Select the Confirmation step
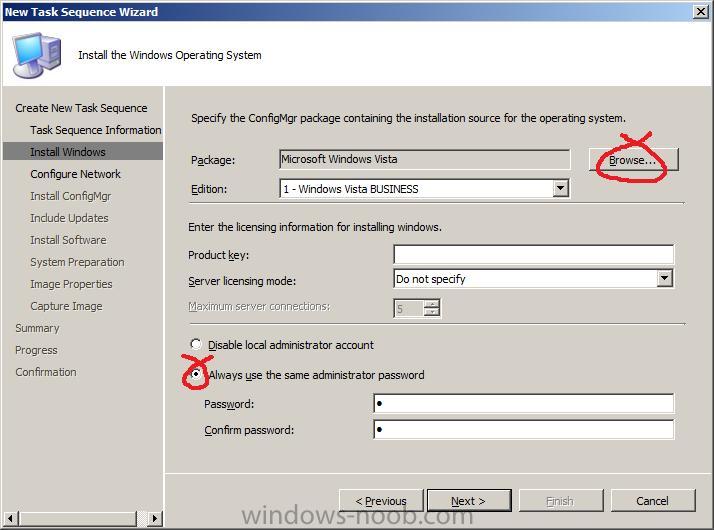714x530 pixels. pyautogui.click(x=46, y=372)
